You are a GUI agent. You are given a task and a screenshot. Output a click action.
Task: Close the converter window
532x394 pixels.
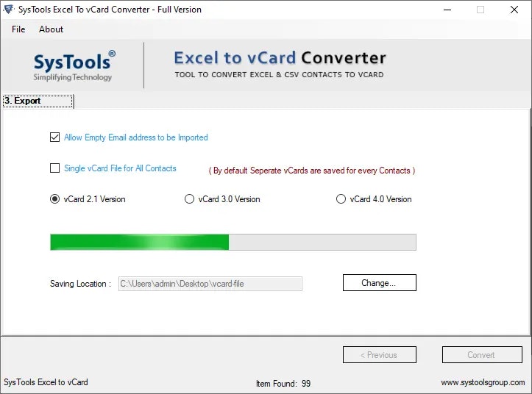pos(514,10)
